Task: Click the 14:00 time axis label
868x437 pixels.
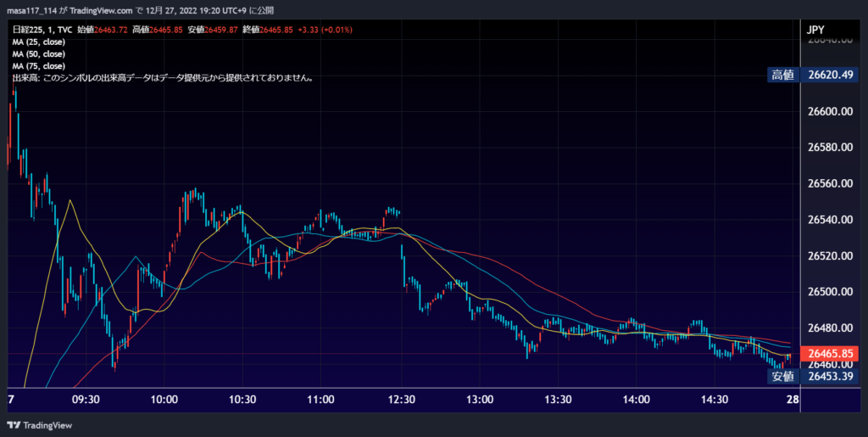Action: coord(636,400)
